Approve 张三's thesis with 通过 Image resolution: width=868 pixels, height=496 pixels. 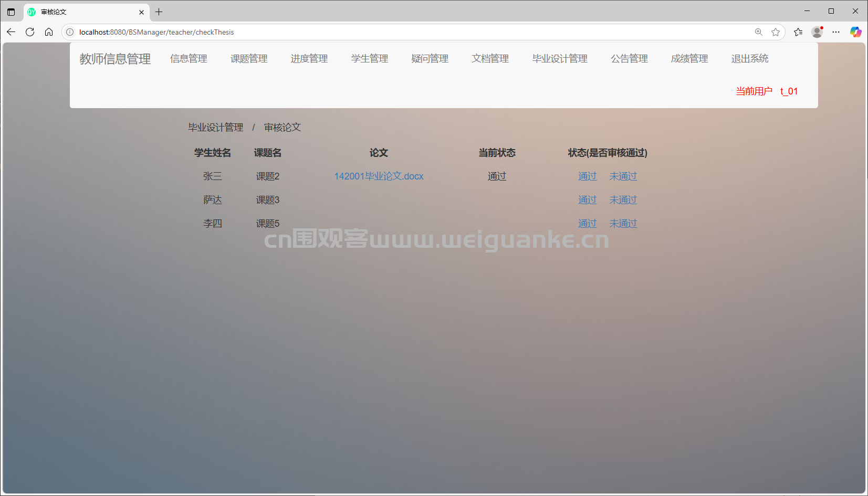(x=588, y=176)
